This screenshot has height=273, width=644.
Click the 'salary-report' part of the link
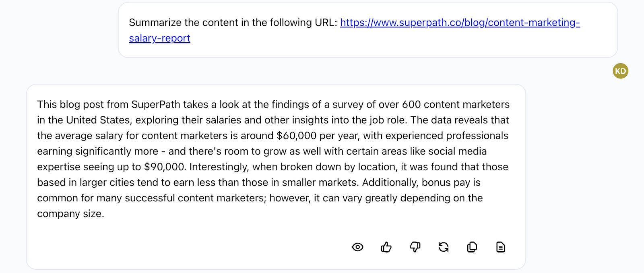159,38
